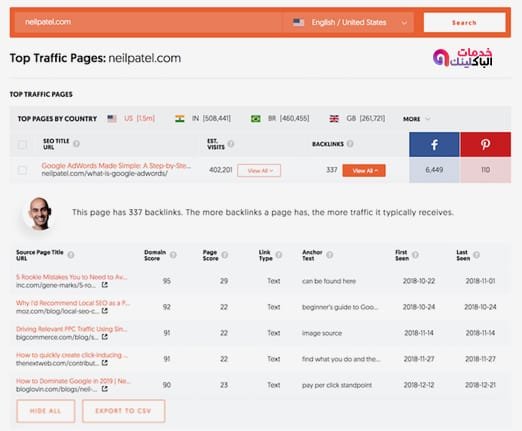Open 'How to quickly create click-inducing' link
Screen dimensions: 522x431
pos(72,355)
